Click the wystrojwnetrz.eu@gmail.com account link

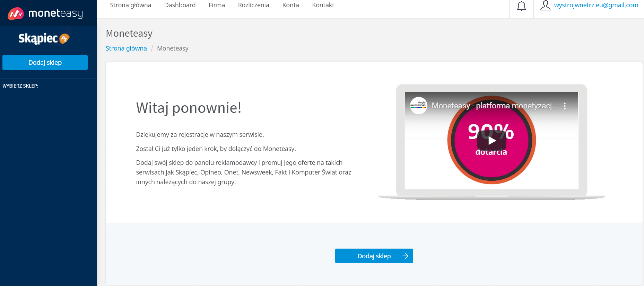[596, 5]
